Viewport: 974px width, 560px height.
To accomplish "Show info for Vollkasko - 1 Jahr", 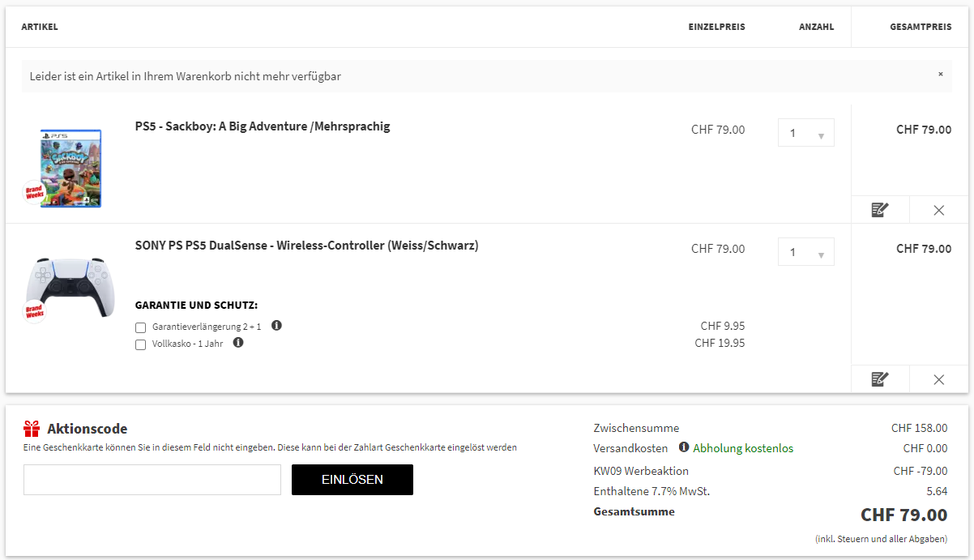I will pos(238,343).
